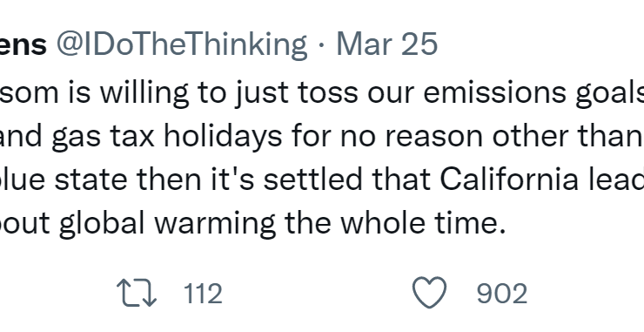The height and width of the screenshot is (332, 644).
Task: Click the word 'California' in the tweet
Action: [510, 180]
